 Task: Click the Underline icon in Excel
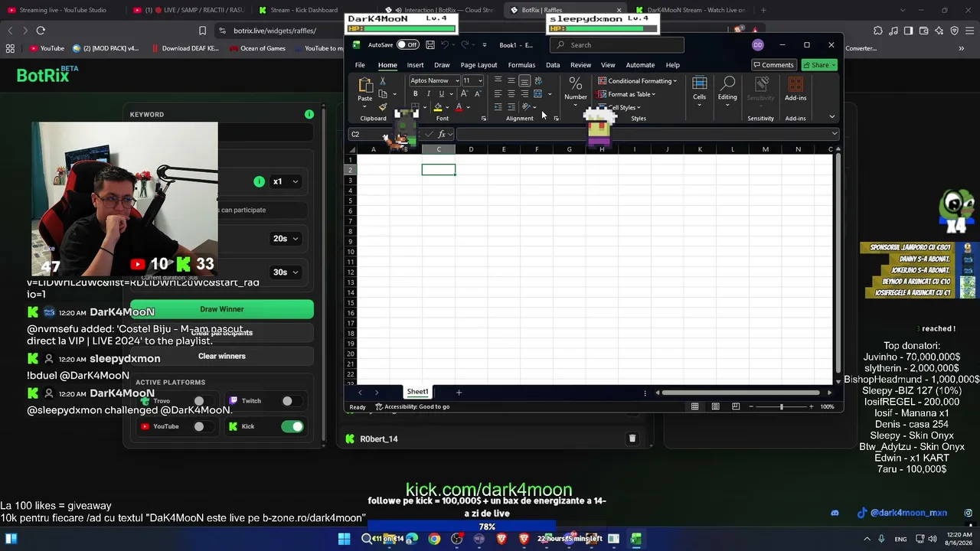441,94
